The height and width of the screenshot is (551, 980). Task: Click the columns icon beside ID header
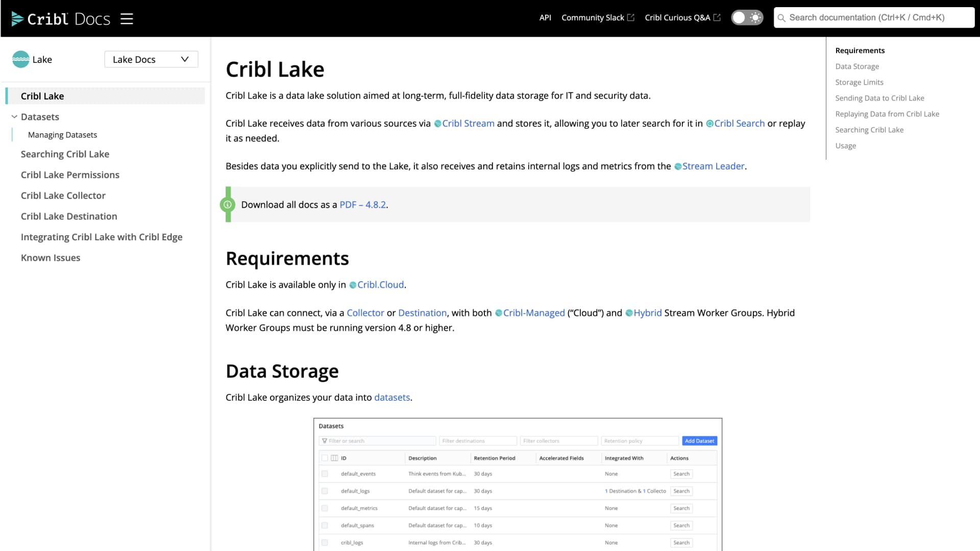(x=334, y=458)
